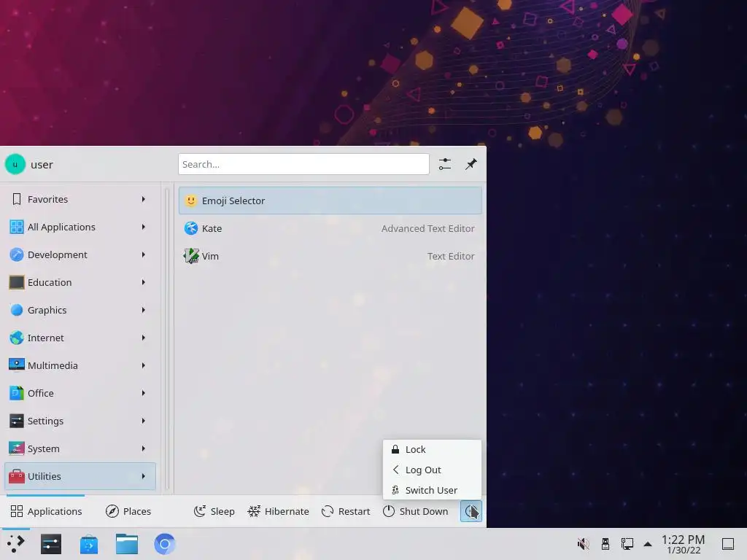The image size is (747, 560).
Task: Expand the Internet submenu arrow
Action: tap(144, 338)
